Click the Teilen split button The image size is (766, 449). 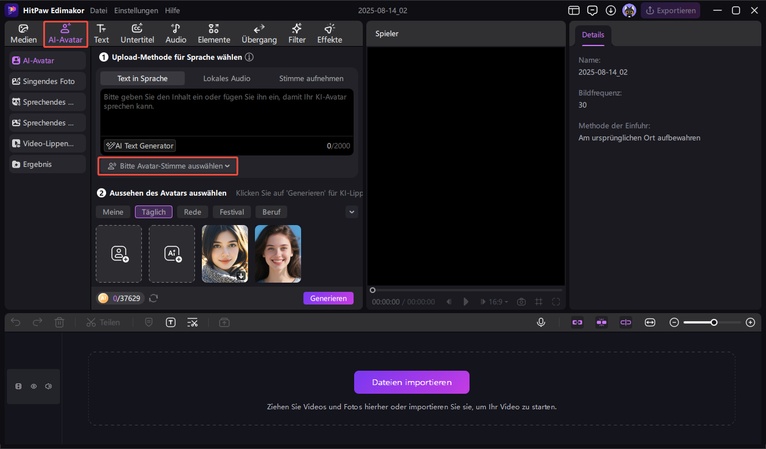click(x=103, y=322)
